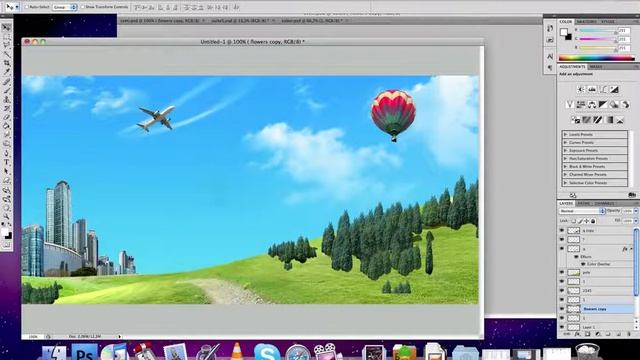
Task: Select the Move tool in the toolbox
Action: (7, 27)
